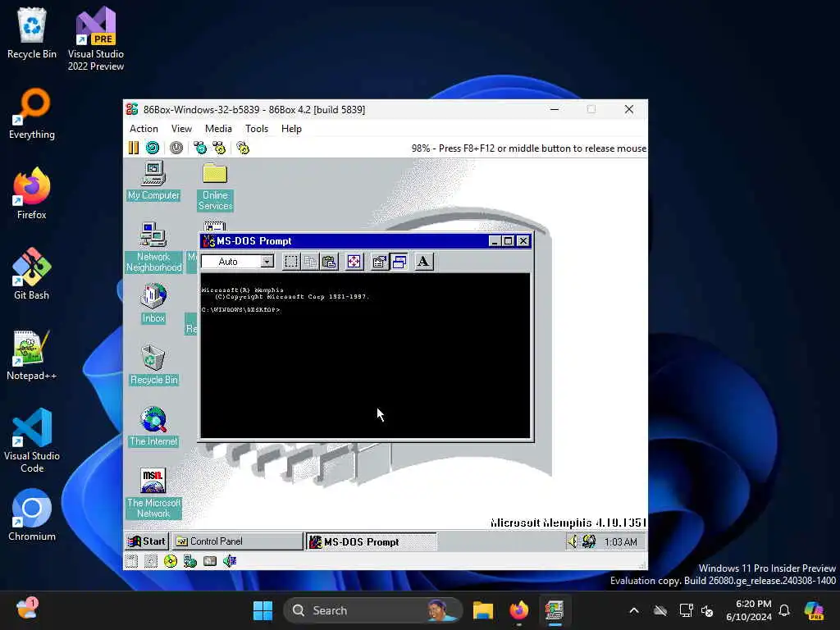Send Ctrl+Alt+Esc to the guest
This screenshot has width=840, height=630.
[x=219, y=148]
